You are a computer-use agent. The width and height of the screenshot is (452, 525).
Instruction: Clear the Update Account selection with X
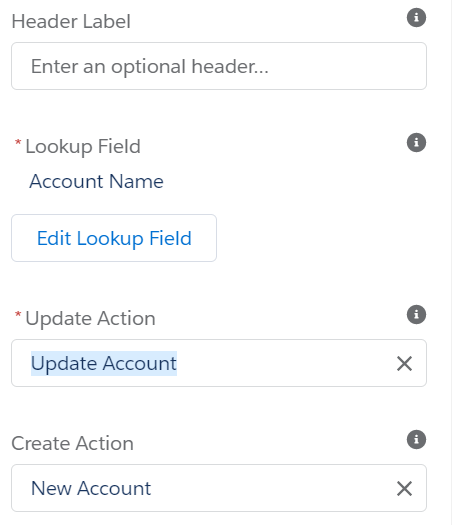coord(404,363)
